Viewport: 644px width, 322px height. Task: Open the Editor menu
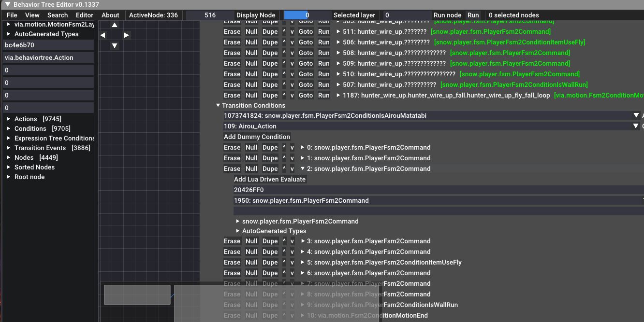(84, 15)
